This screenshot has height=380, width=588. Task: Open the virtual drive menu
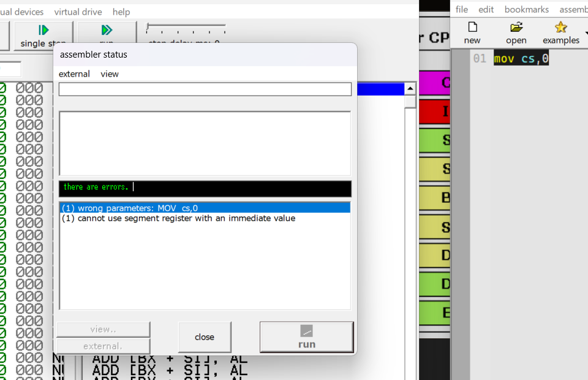click(78, 12)
